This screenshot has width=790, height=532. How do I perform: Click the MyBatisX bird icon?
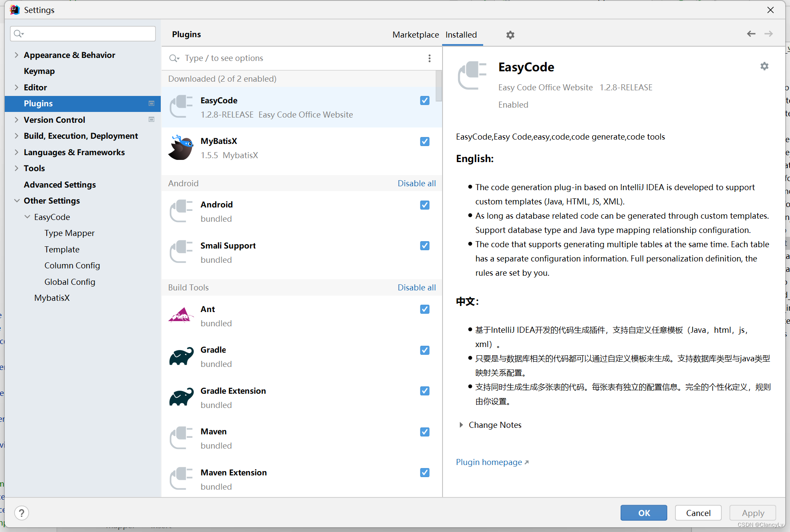click(181, 148)
